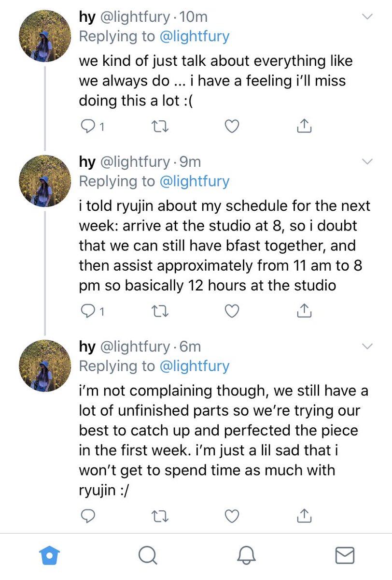This screenshot has width=392, height=580.
Task: Share the 10m tweet
Action: point(304,127)
